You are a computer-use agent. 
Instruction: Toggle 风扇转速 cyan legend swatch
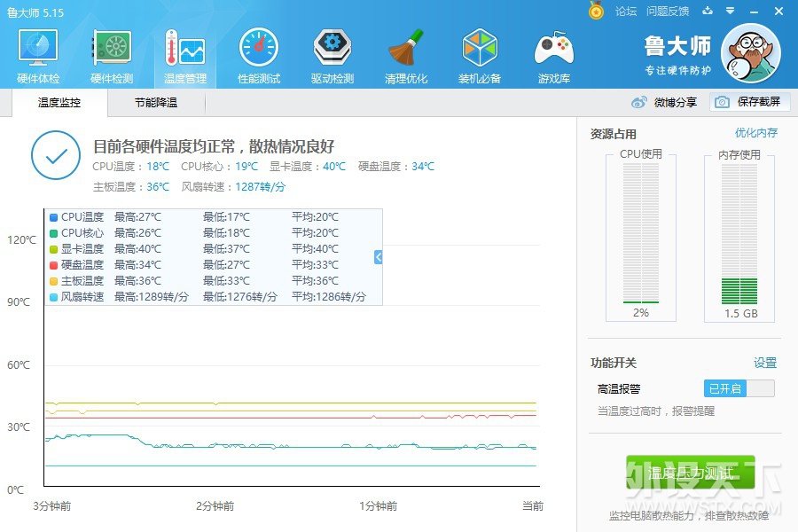pos(53,297)
